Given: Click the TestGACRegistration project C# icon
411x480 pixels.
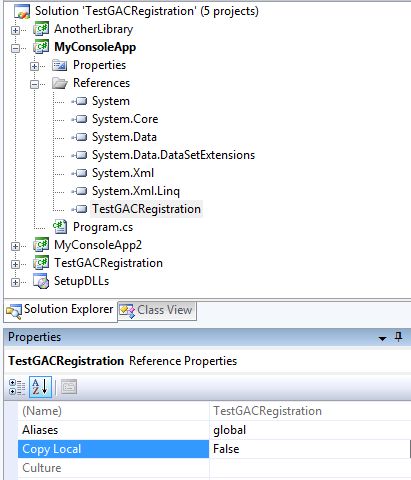Looking at the screenshot, I should [41, 263].
